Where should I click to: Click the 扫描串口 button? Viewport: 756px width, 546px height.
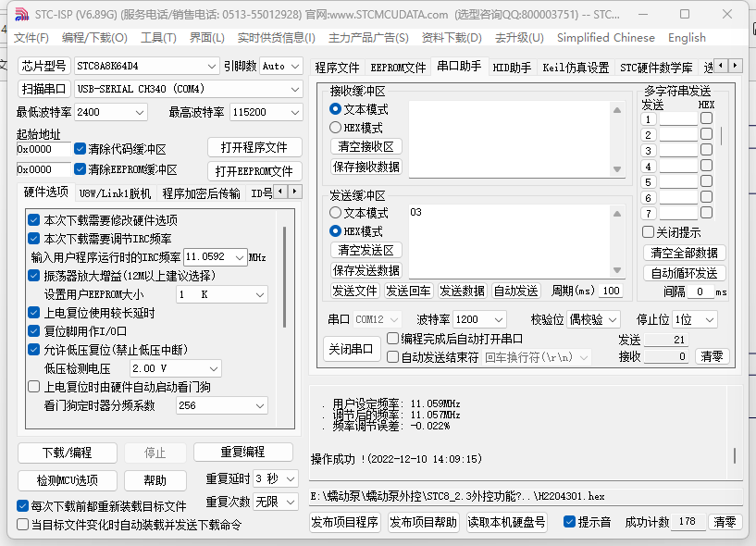pyautogui.click(x=43, y=89)
